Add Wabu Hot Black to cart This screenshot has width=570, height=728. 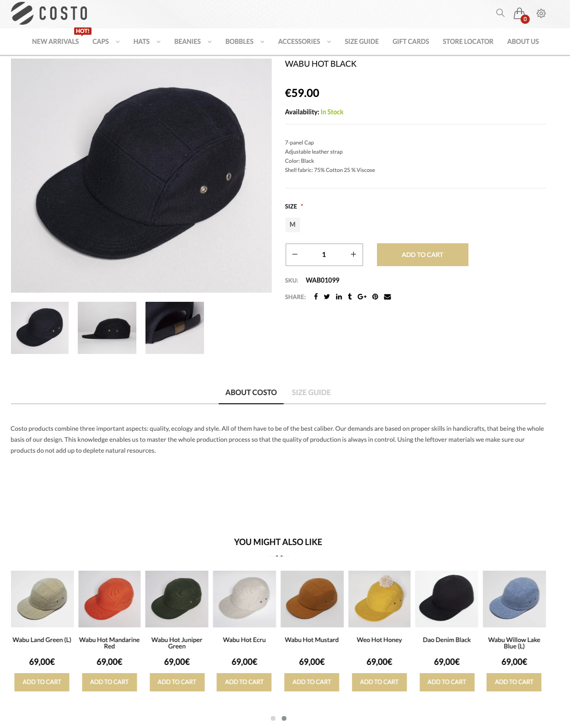pos(423,255)
